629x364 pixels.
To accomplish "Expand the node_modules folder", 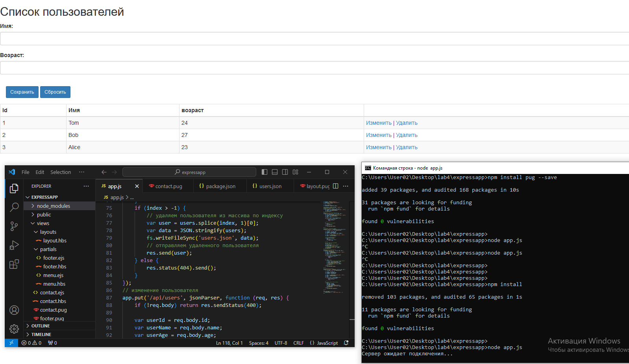I will 53,206.
